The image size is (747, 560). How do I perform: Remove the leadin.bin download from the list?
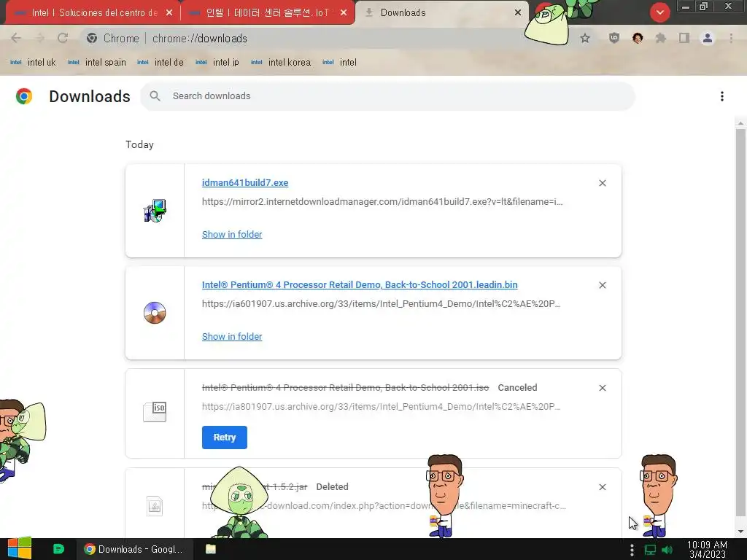point(603,285)
